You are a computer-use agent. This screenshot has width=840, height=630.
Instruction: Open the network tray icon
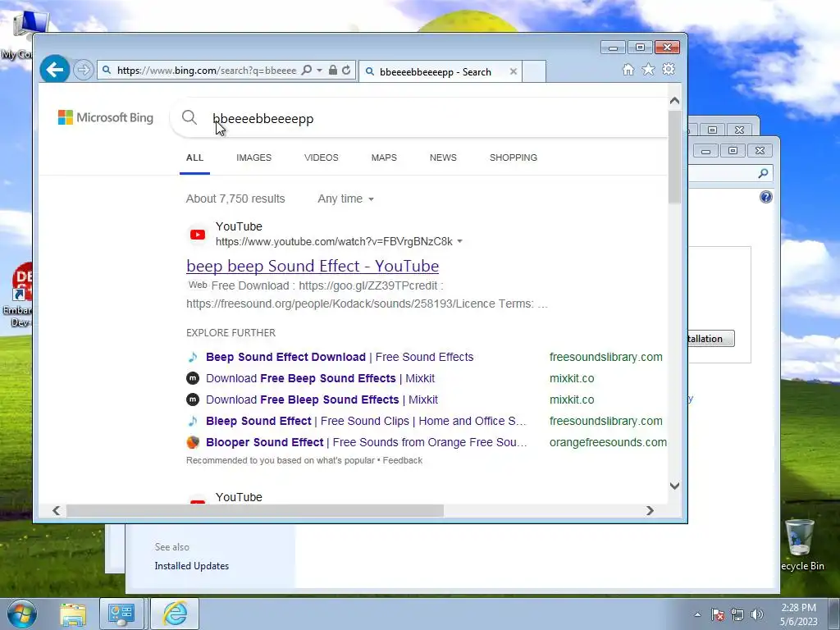[x=737, y=614]
